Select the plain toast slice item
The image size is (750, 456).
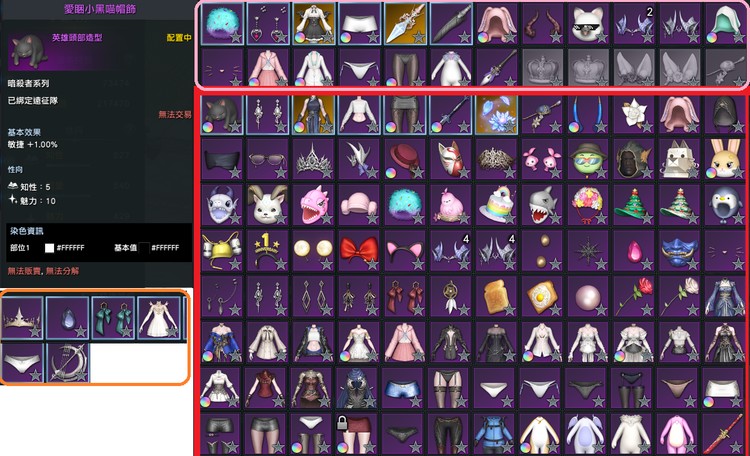pyautogui.click(x=496, y=297)
